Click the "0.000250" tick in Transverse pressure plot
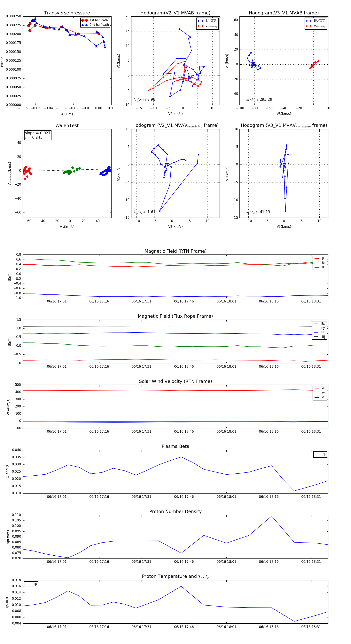Screen dimensions: 351x644 pos(13,16)
